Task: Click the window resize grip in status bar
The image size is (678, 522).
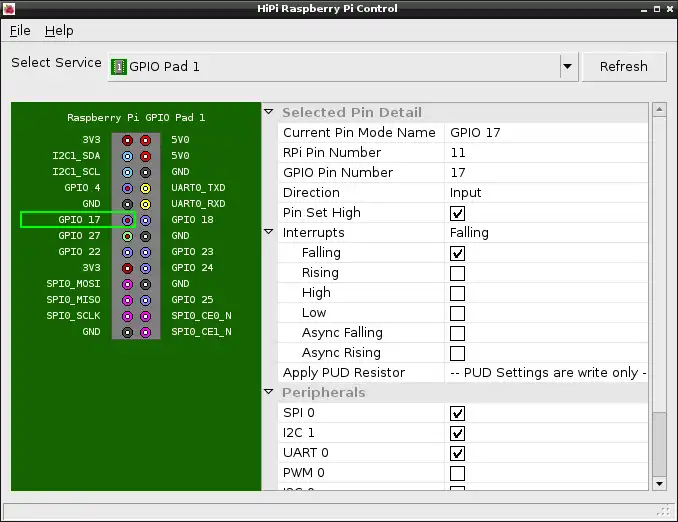Action: 664,511
